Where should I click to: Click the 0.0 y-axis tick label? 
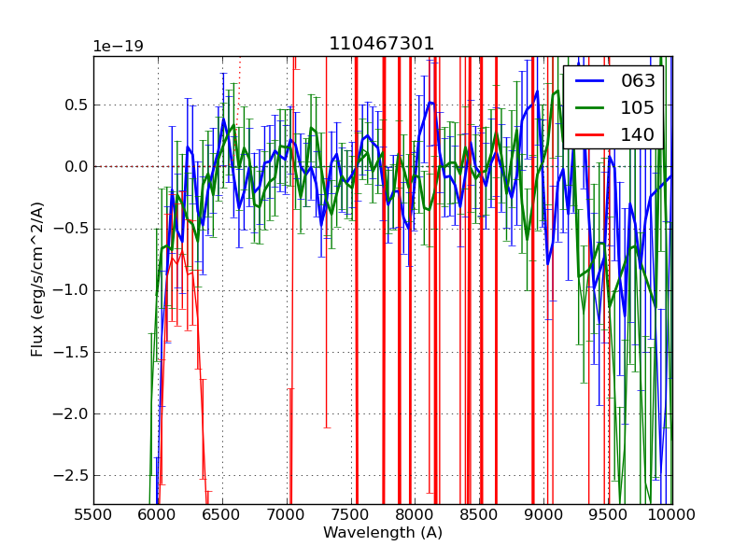click(x=75, y=166)
